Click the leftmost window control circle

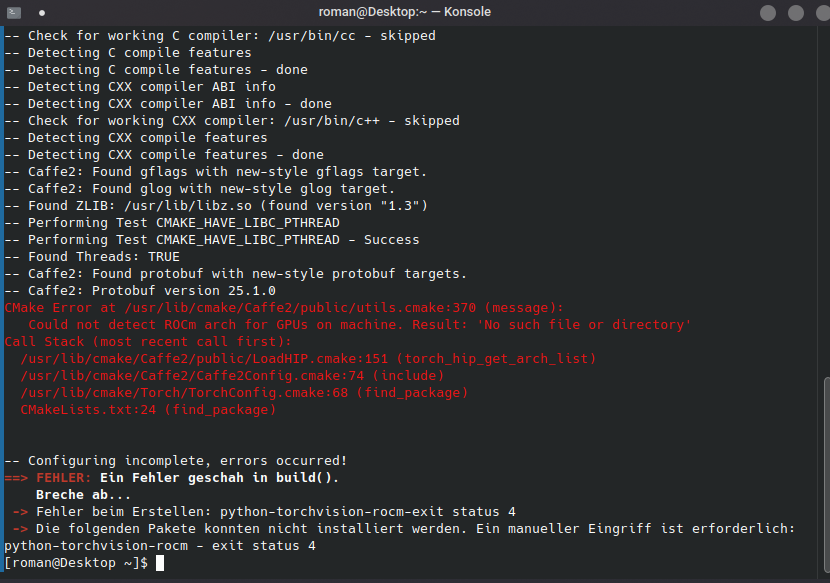pyautogui.click(x=766, y=11)
